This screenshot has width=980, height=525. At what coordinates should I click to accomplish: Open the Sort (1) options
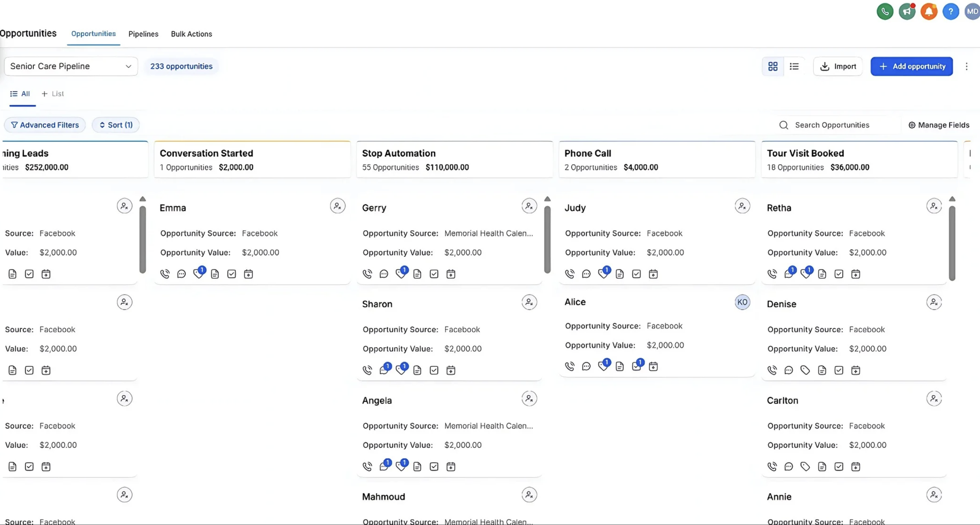pyautogui.click(x=116, y=125)
